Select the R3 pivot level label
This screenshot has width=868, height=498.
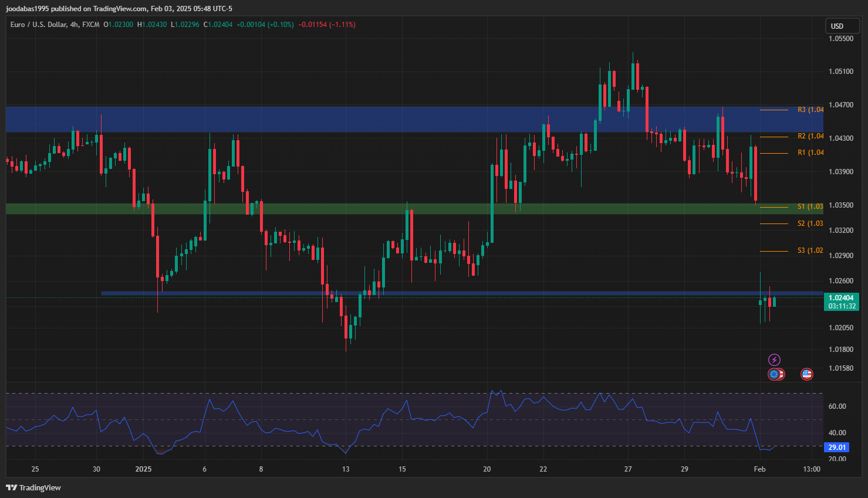coord(810,110)
